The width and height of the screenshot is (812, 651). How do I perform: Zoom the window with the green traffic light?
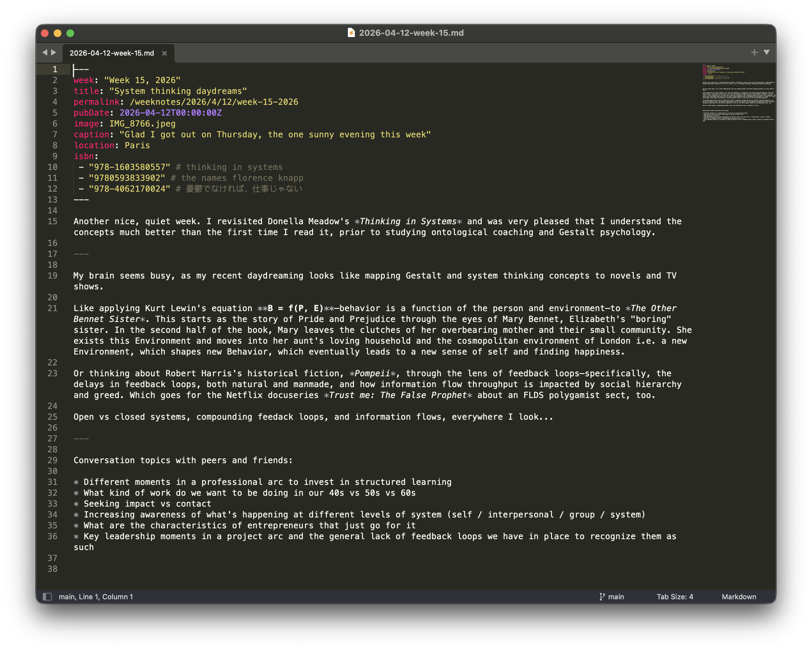coord(70,33)
